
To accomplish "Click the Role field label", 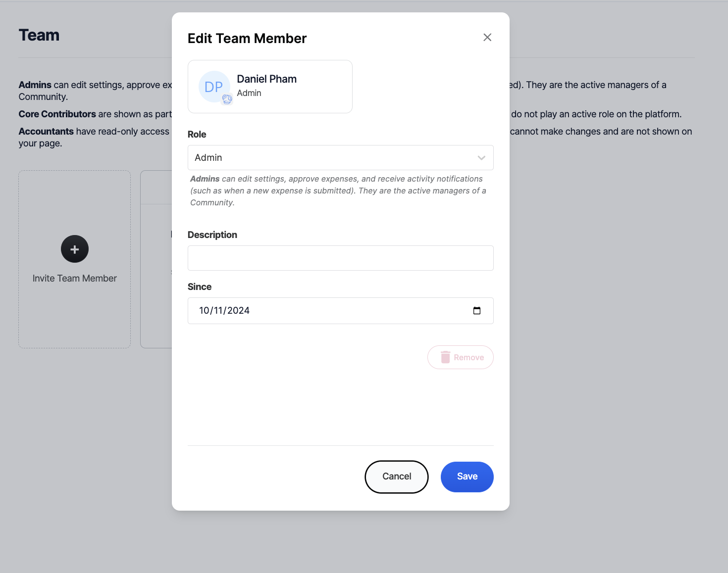I will tap(197, 135).
